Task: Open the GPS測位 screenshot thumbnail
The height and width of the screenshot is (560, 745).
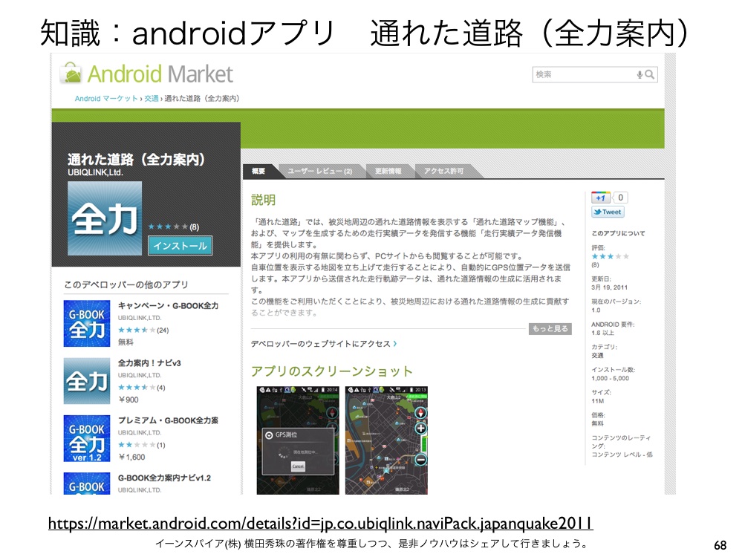Action: [298, 440]
